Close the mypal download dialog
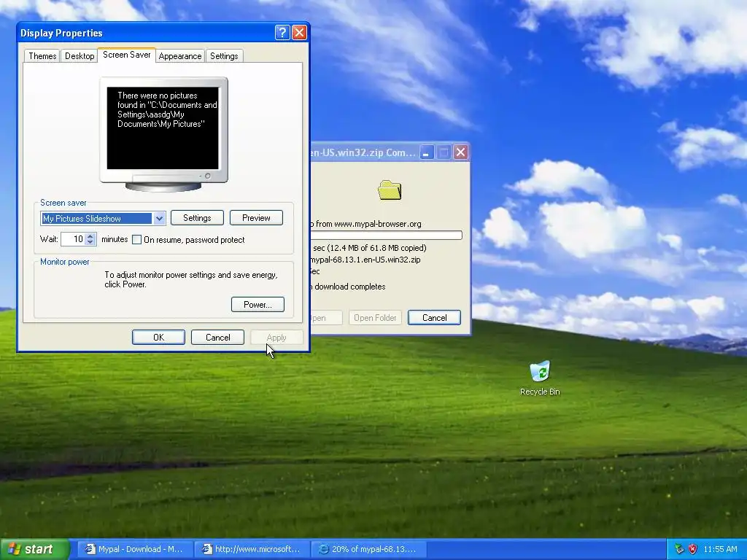 click(x=460, y=152)
